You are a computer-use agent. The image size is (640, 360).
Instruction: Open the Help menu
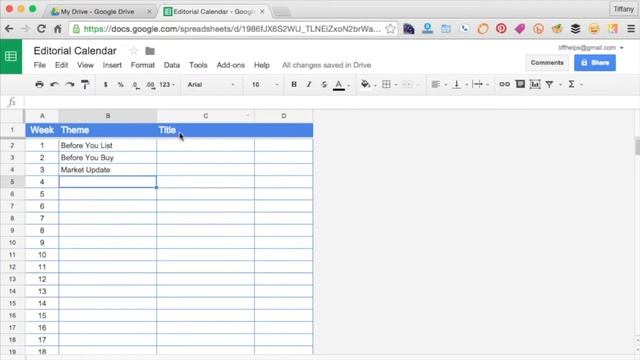pos(262,65)
